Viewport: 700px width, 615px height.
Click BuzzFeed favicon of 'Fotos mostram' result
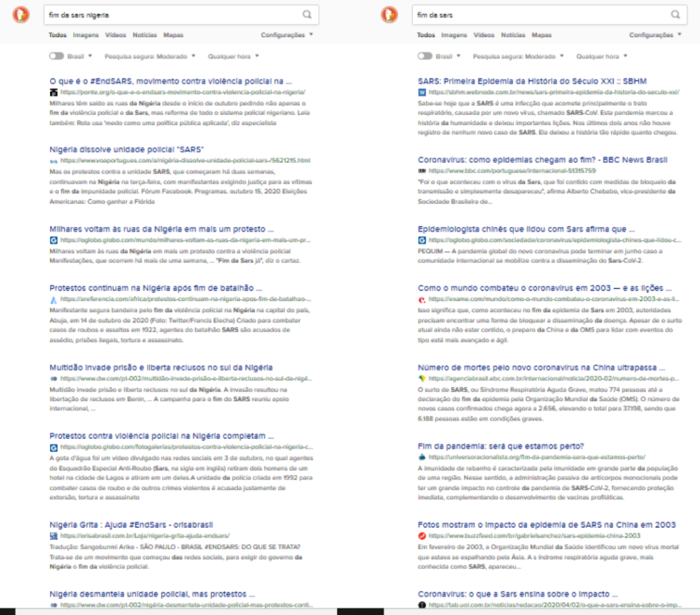422,536
